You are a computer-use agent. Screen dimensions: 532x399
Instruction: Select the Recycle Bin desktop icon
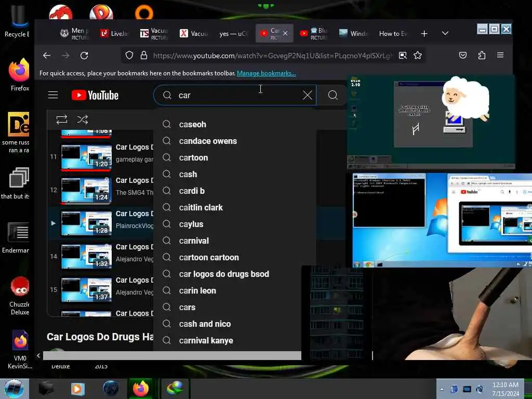tap(17, 22)
